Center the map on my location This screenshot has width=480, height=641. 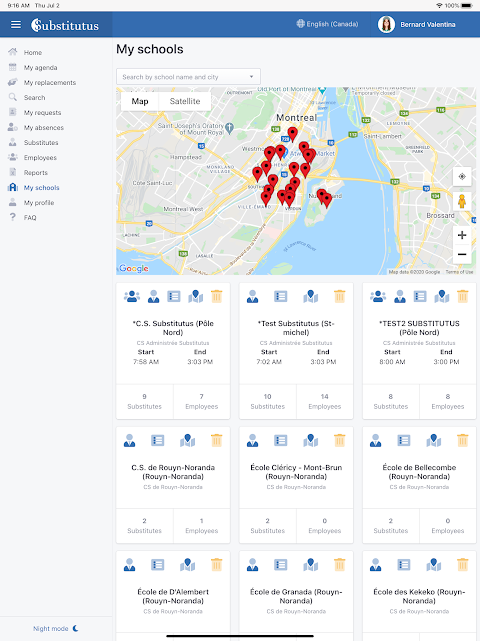(462, 177)
